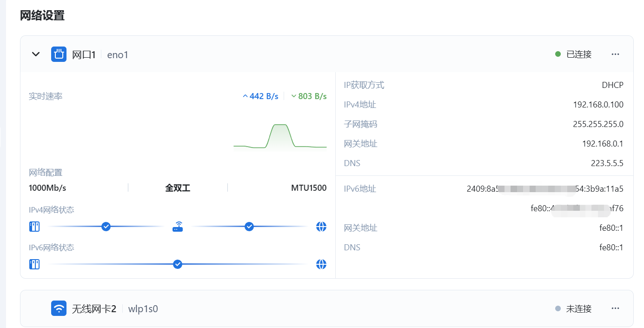Click the IPv6 internet globe icon
644x328 pixels.
(321, 264)
